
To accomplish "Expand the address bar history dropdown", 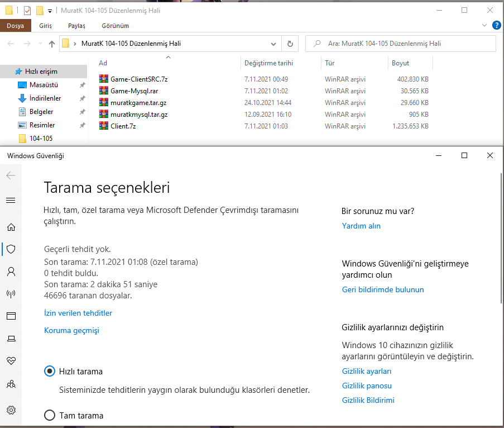I will pos(273,44).
